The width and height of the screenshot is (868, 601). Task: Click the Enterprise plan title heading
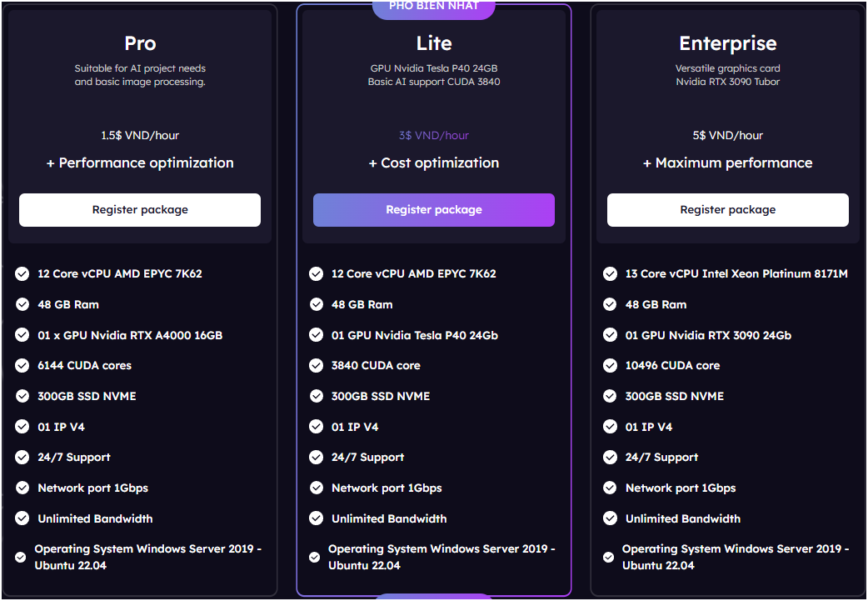pyautogui.click(x=728, y=43)
